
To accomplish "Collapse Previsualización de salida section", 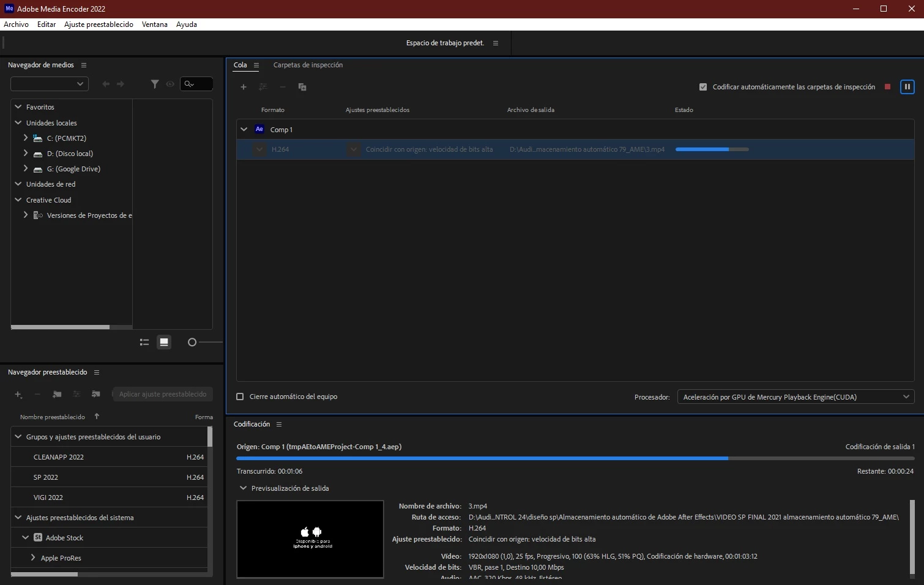I will pyautogui.click(x=243, y=488).
